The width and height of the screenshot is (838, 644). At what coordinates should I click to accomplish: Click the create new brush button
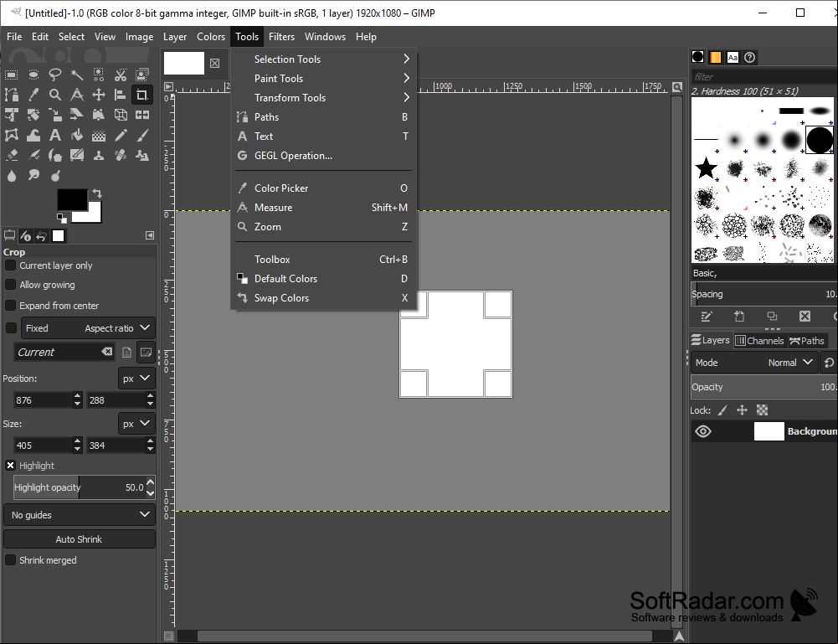click(738, 316)
